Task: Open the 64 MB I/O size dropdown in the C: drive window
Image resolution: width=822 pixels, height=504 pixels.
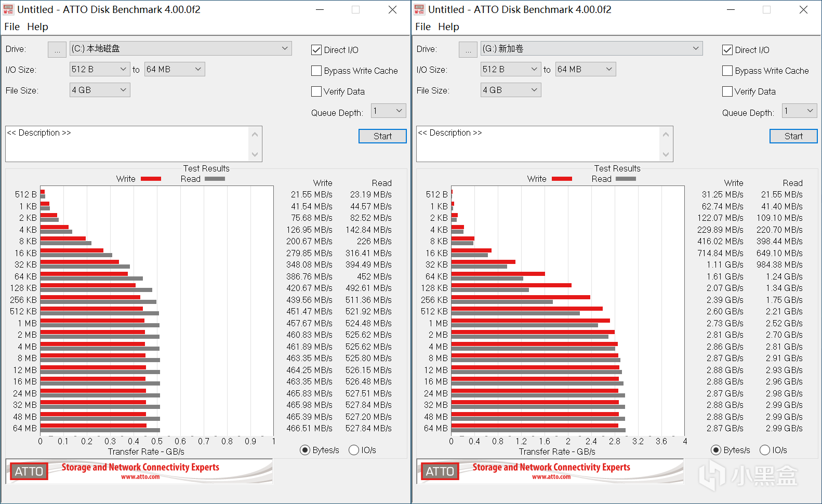Action: coord(175,69)
